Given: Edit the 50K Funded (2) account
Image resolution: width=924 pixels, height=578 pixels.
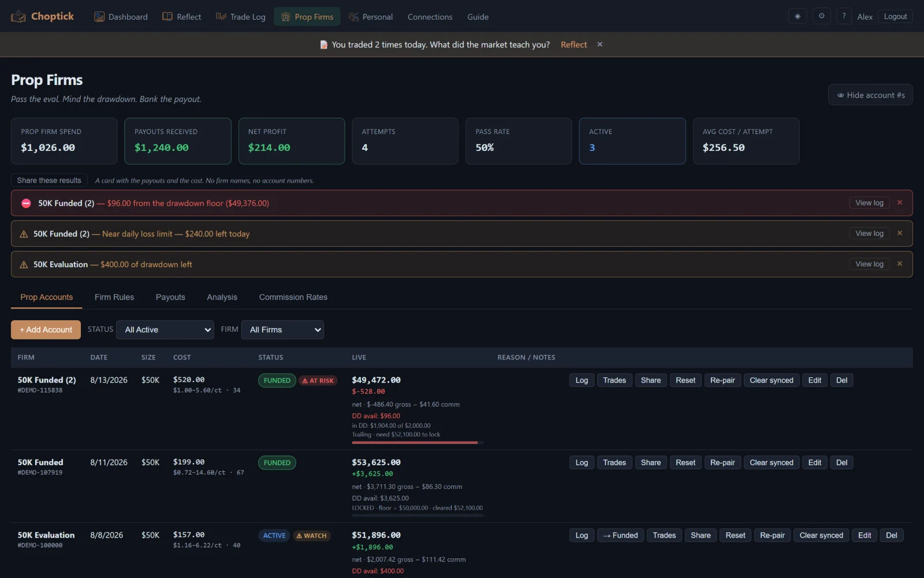Looking at the screenshot, I should coord(814,380).
